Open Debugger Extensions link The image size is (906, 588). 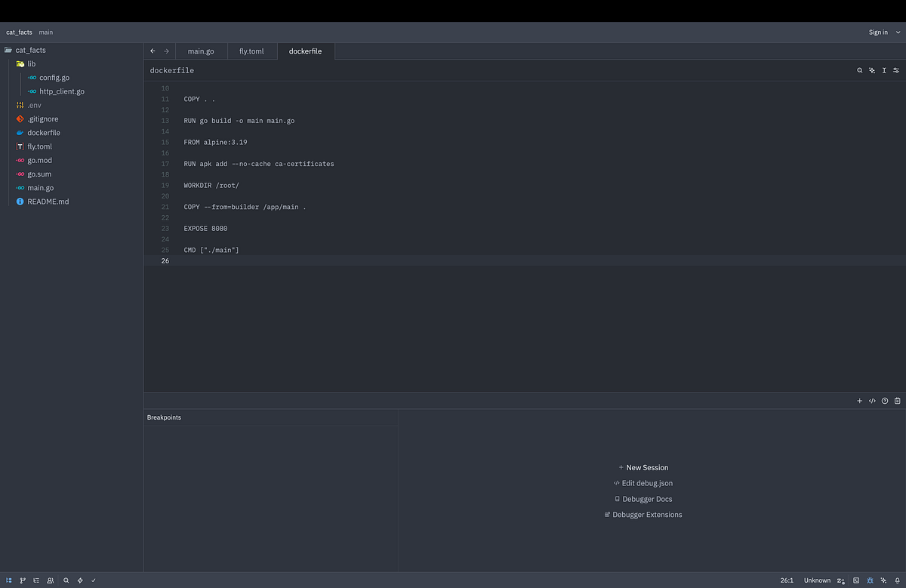coord(643,515)
